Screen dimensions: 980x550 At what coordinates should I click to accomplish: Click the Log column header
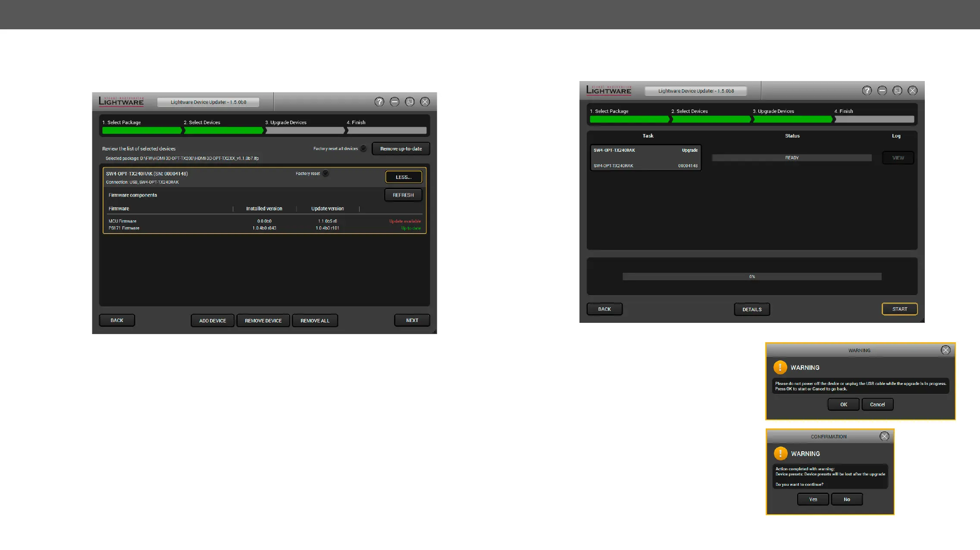[x=896, y=136]
